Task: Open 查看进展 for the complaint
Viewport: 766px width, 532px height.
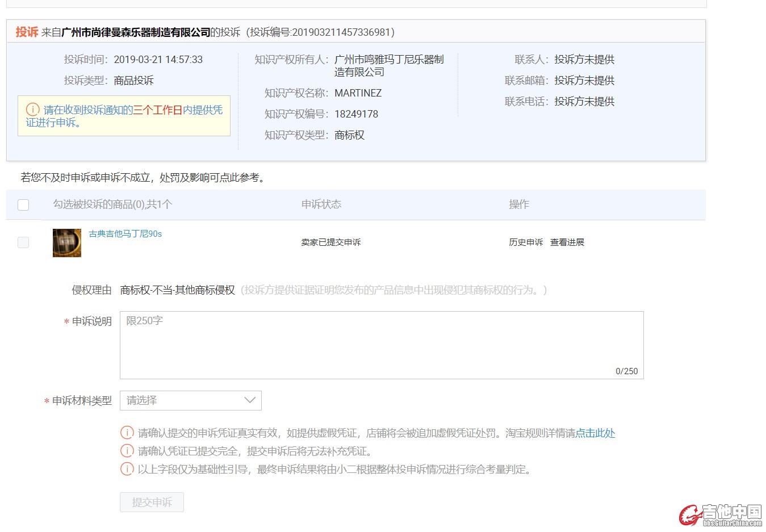Action: click(x=567, y=242)
